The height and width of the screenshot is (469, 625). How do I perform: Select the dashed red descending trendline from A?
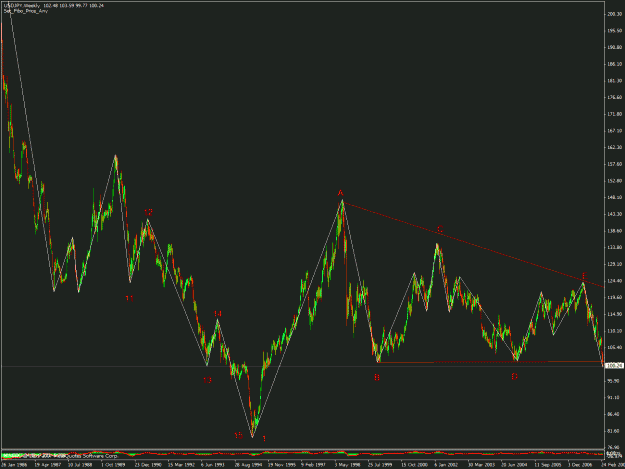click(x=473, y=244)
